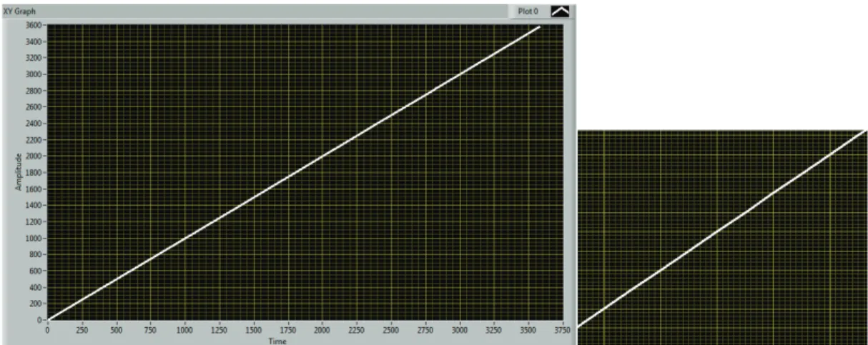Click the 2250 Time scale marker
This screenshot has height=345, width=868.
click(356, 331)
